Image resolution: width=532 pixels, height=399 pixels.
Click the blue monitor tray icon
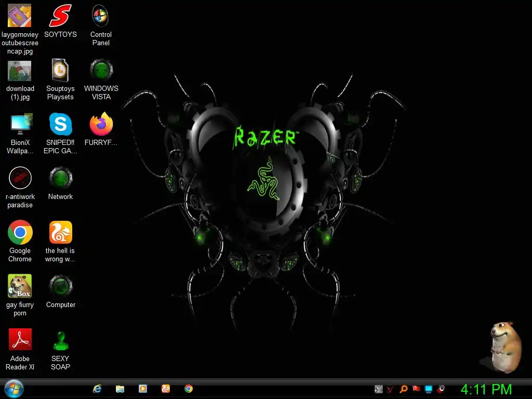[429, 389]
